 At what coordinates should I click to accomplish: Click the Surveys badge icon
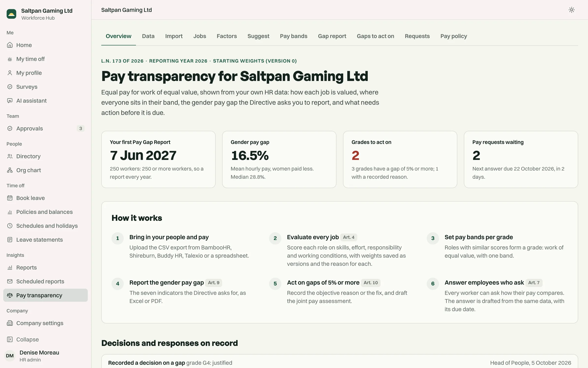[10, 87]
